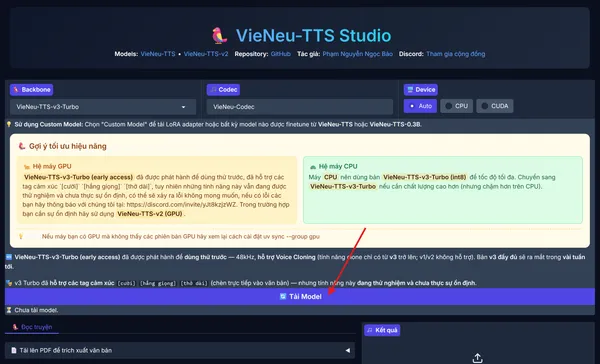Select the CPU device option

pyautogui.click(x=457, y=106)
